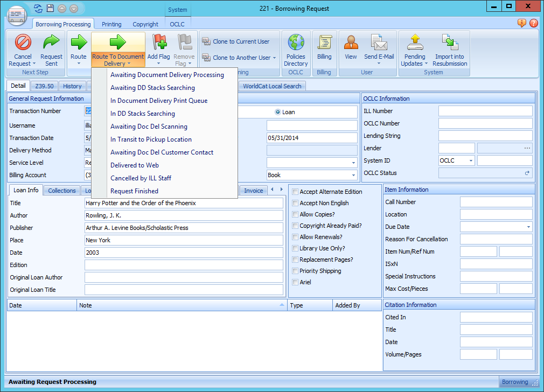Open the Book format dropdown
The height and width of the screenshot is (392, 544).
(354, 174)
